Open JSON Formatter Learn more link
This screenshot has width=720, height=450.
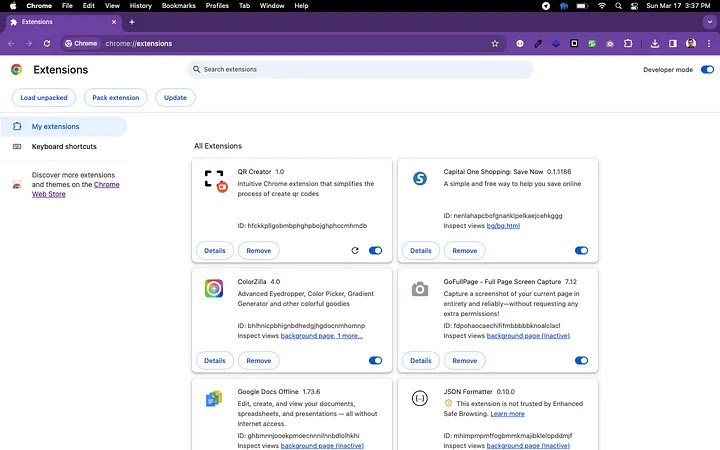(507, 414)
